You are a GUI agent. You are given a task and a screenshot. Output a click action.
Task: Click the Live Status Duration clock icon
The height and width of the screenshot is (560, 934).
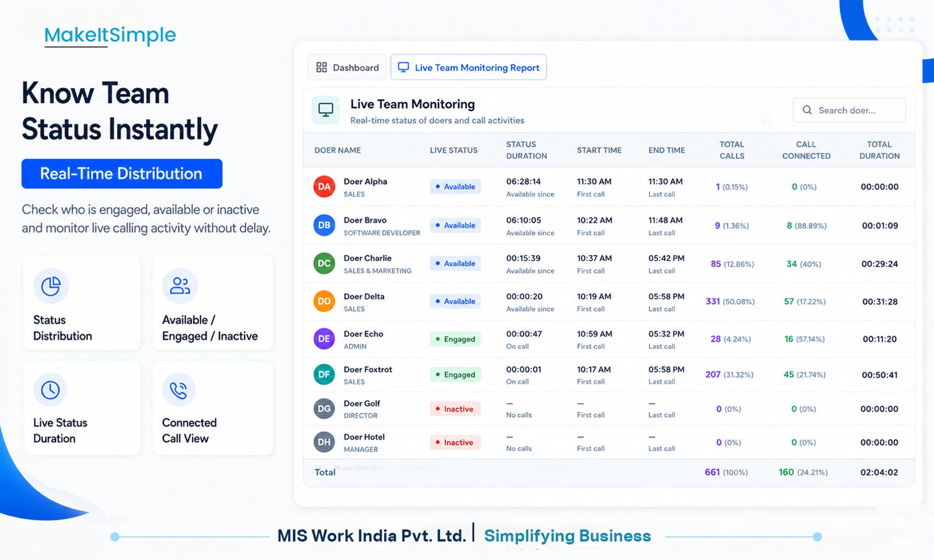tap(50, 390)
